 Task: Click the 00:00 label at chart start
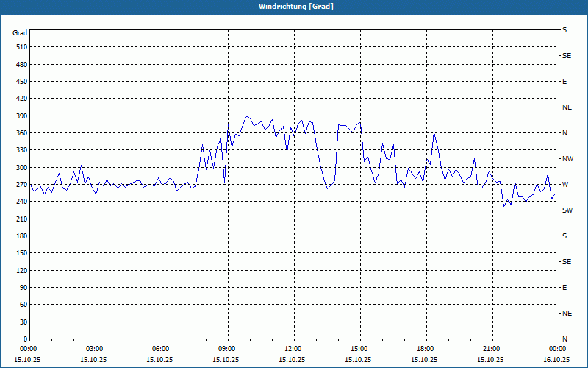pyautogui.click(x=28, y=349)
